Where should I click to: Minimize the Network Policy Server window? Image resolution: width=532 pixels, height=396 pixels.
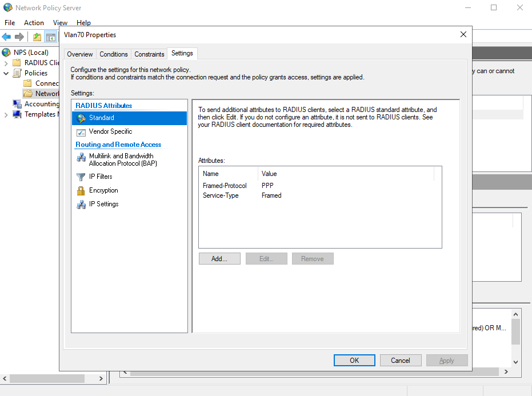(x=468, y=7)
